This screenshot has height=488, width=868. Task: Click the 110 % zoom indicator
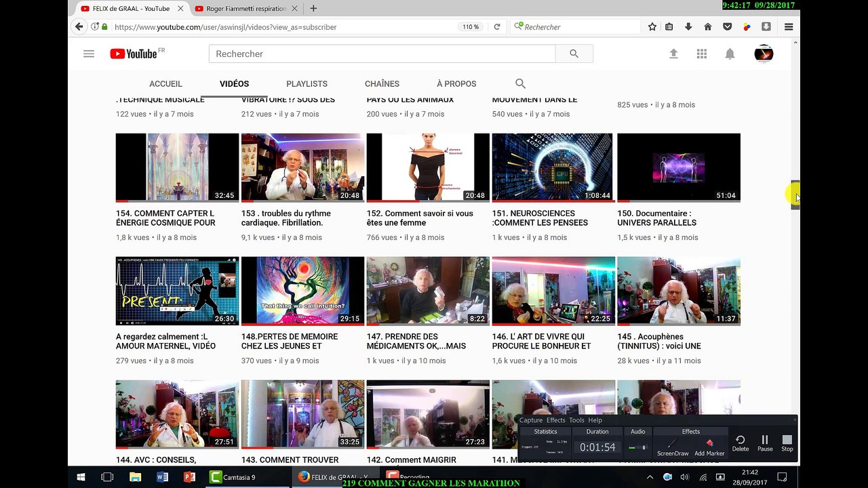[x=471, y=26]
